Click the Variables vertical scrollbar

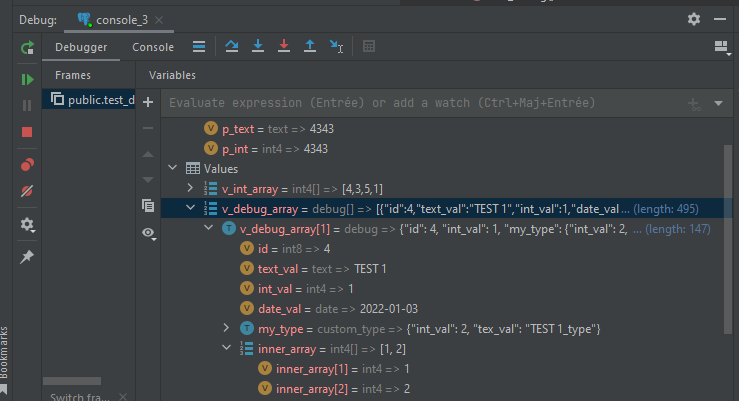(x=728, y=240)
